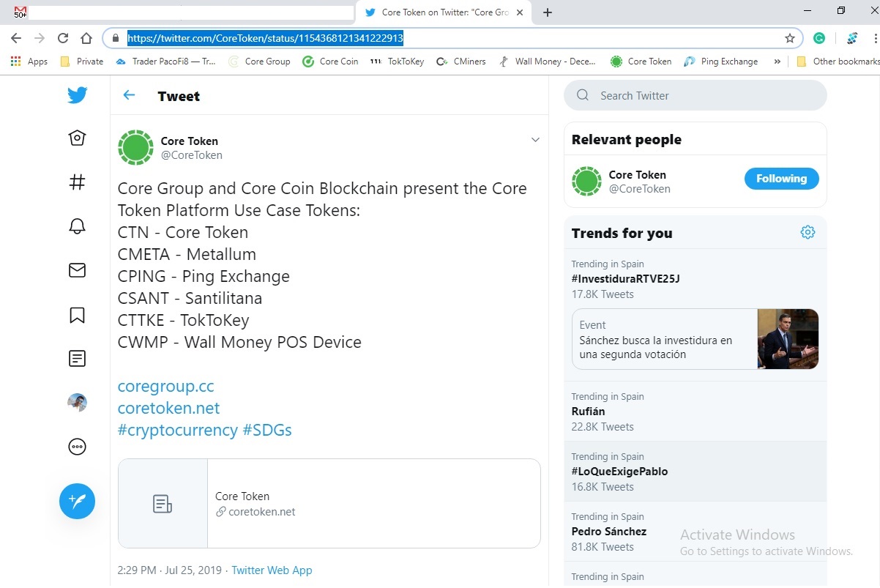880x588 pixels.
Task: Show more bookmarks with the overflow chevron
Action: click(777, 62)
